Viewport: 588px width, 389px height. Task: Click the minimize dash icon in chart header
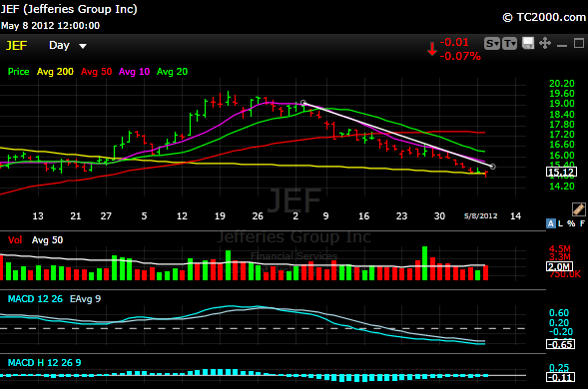point(562,46)
